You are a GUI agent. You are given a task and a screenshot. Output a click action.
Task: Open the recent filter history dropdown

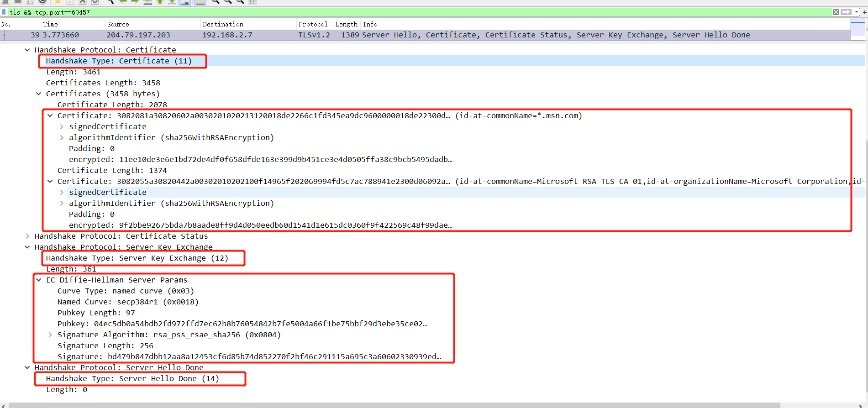(x=857, y=12)
